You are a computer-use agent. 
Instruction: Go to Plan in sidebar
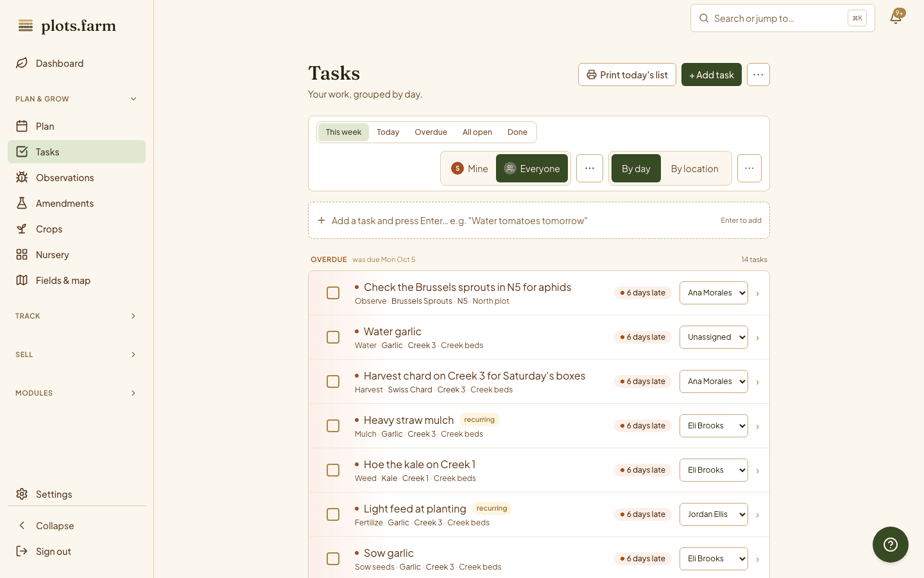pyautogui.click(x=76, y=126)
